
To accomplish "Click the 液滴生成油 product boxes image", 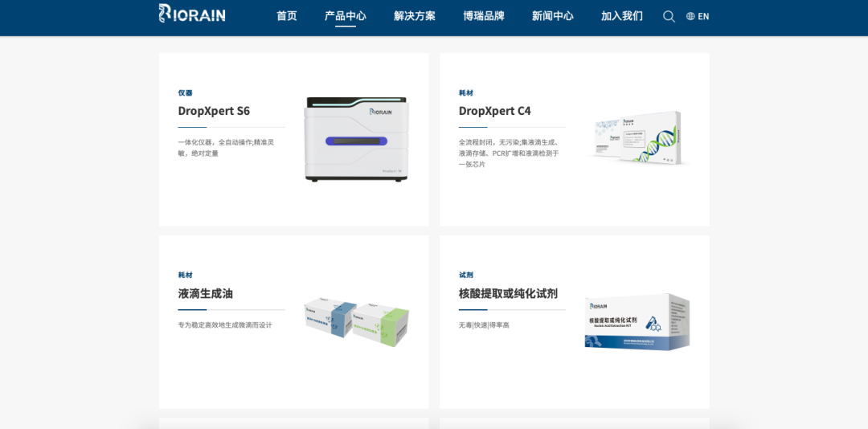I will click(357, 322).
